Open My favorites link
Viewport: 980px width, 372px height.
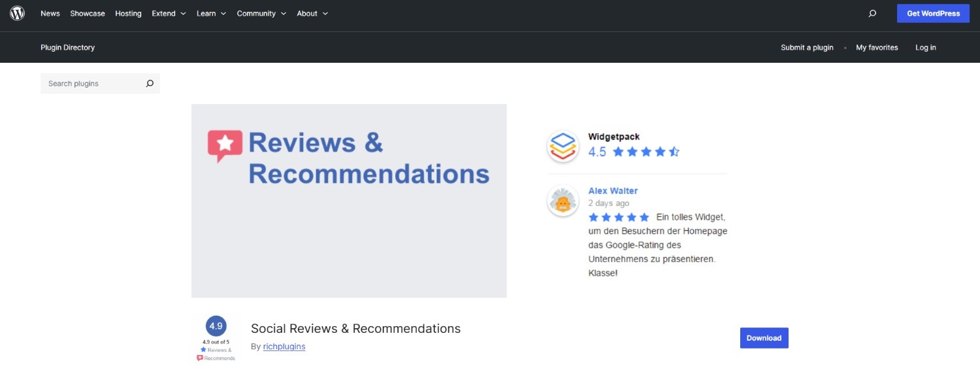tap(877, 48)
